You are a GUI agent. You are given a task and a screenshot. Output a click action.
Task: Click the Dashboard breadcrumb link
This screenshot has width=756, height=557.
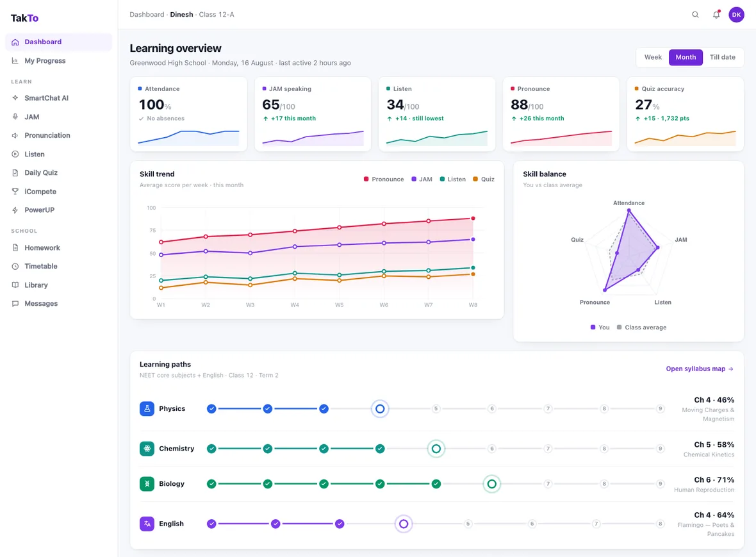point(147,15)
